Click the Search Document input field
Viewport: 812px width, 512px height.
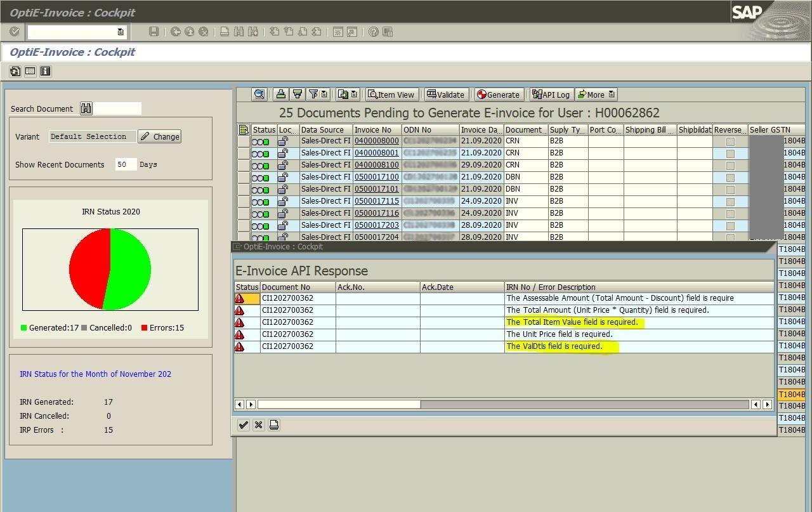[117, 108]
